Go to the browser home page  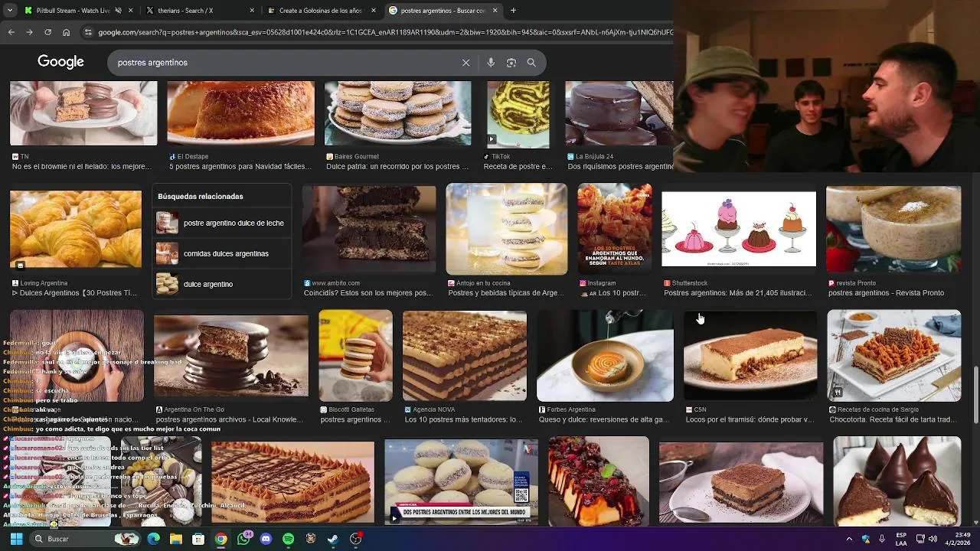(66, 32)
